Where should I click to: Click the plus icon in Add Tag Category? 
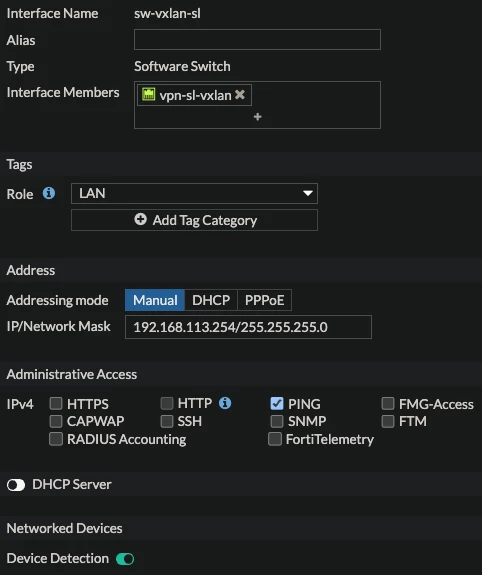point(140,219)
